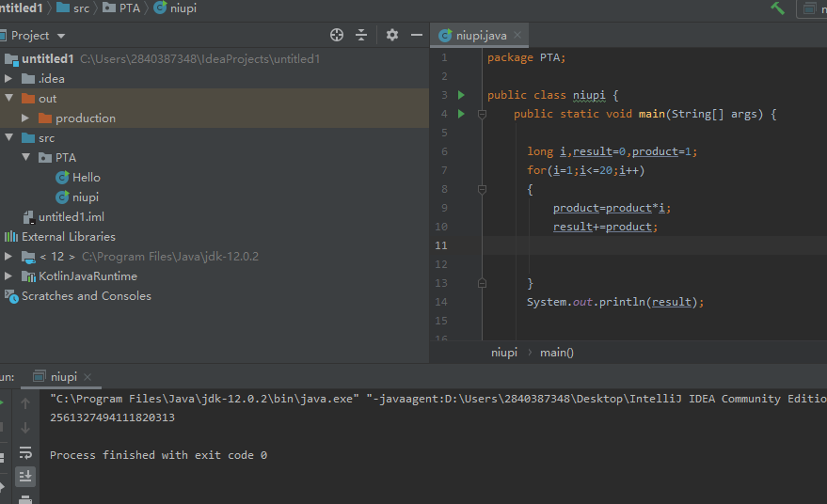Toggle soft-wrap in the Run console
This screenshot has width=827, height=504.
pos(25,452)
